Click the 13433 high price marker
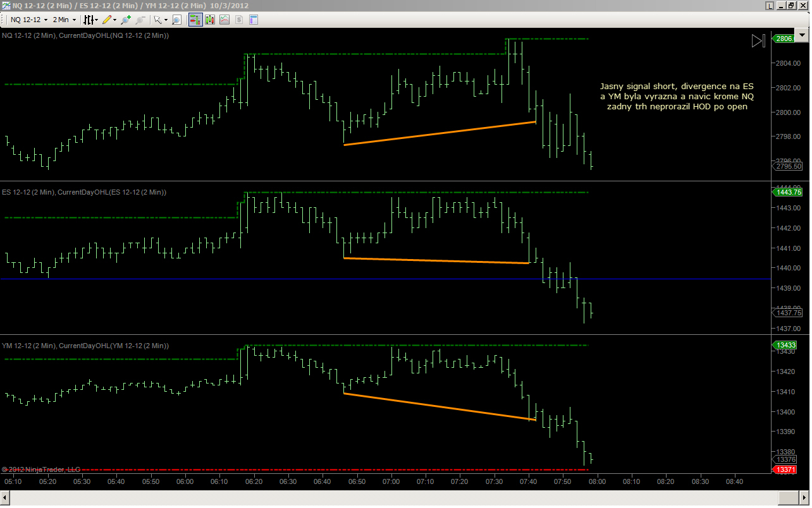The image size is (812, 508). pos(785,345)
